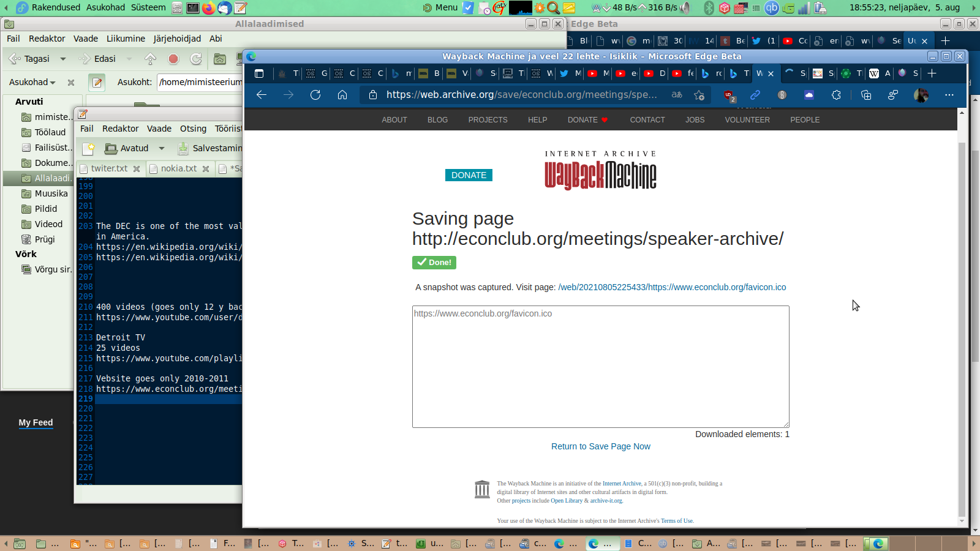Click the stop icon in file manager
This screenshot has height=551, width=980.
(x=173, y=59)
